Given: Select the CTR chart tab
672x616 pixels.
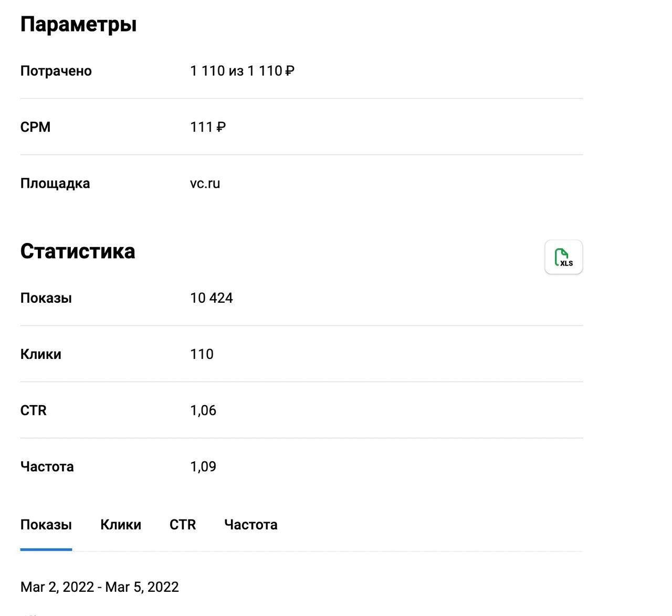Looking at the screenshot, I should tap(183, 525).
